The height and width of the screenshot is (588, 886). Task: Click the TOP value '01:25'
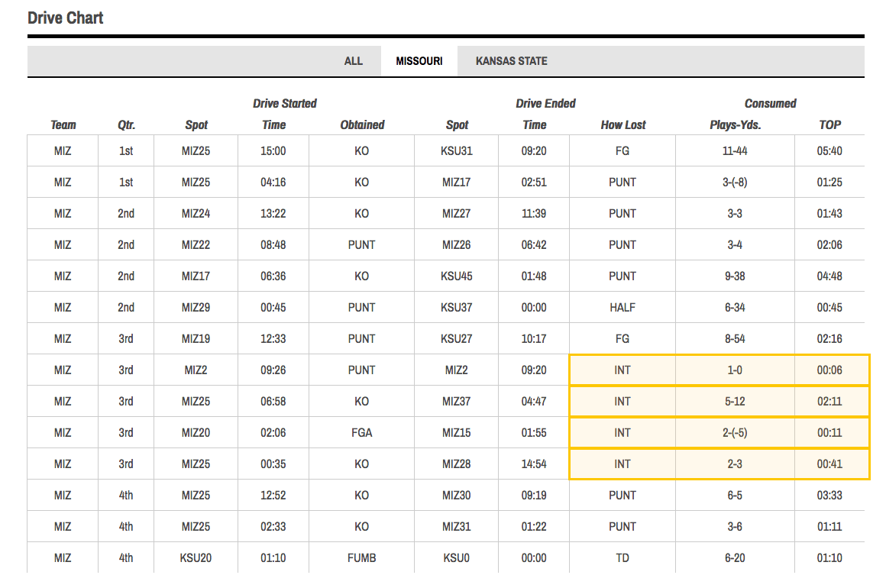click(829, 182)
